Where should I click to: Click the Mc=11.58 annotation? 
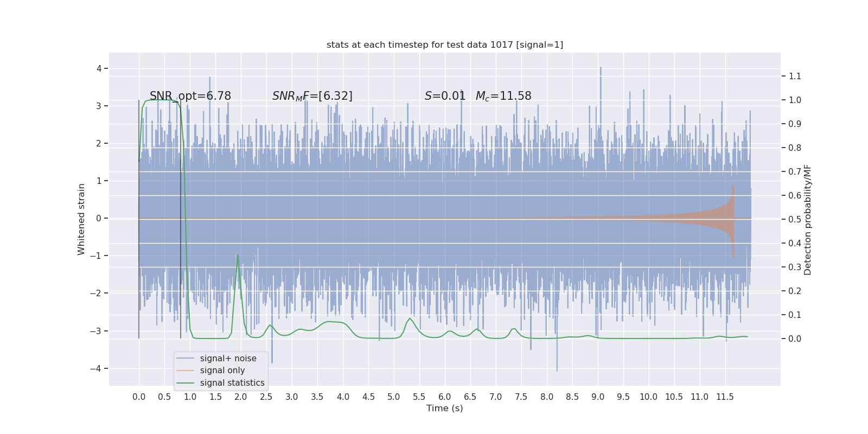point(503,96)
